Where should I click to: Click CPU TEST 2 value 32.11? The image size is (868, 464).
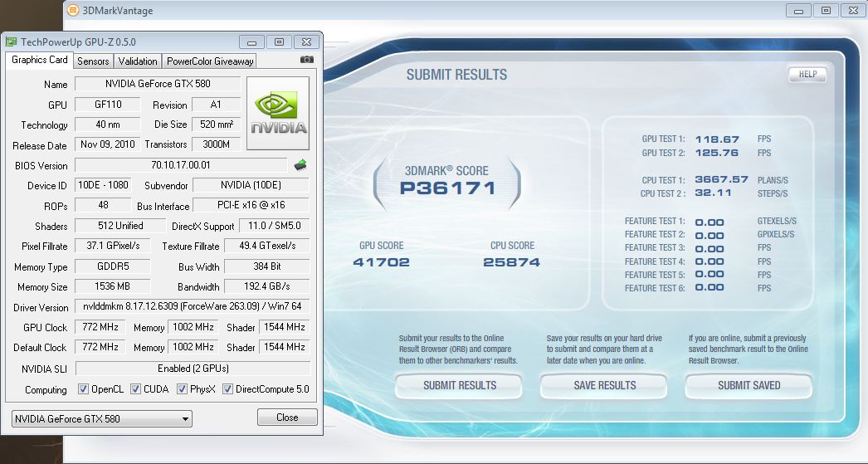click(x=713, y=193)
